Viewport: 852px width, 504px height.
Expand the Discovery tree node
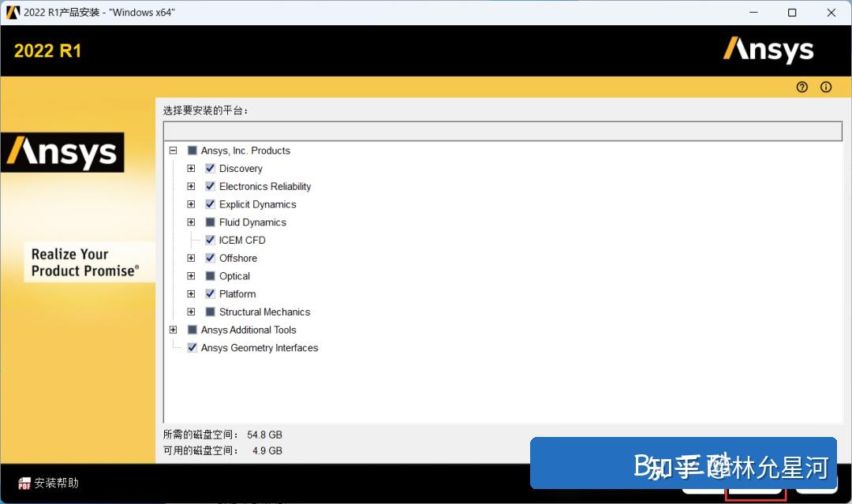click(190, 168)
